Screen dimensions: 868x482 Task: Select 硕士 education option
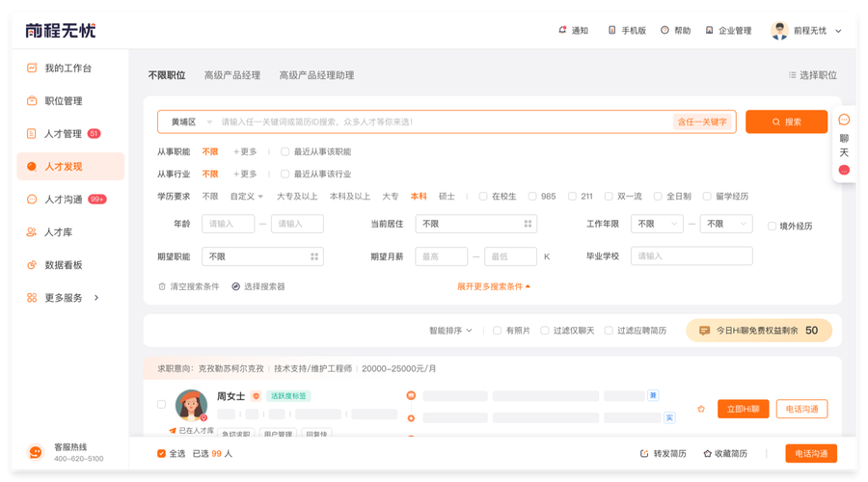447,196
